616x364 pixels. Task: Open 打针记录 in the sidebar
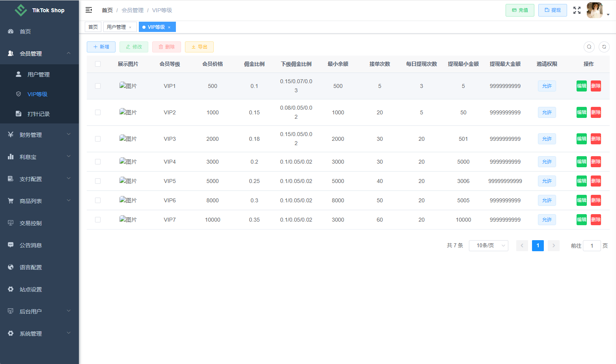click(39, 114)
